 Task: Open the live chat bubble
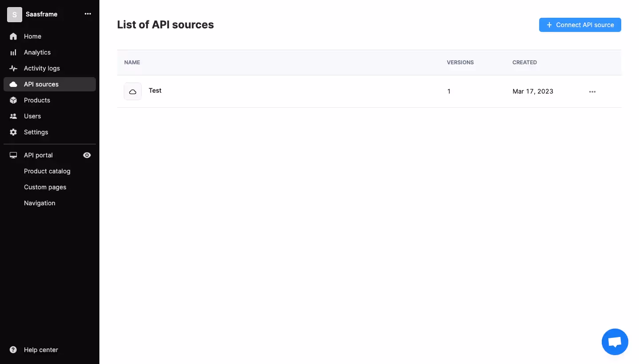[x=615, y=341]
